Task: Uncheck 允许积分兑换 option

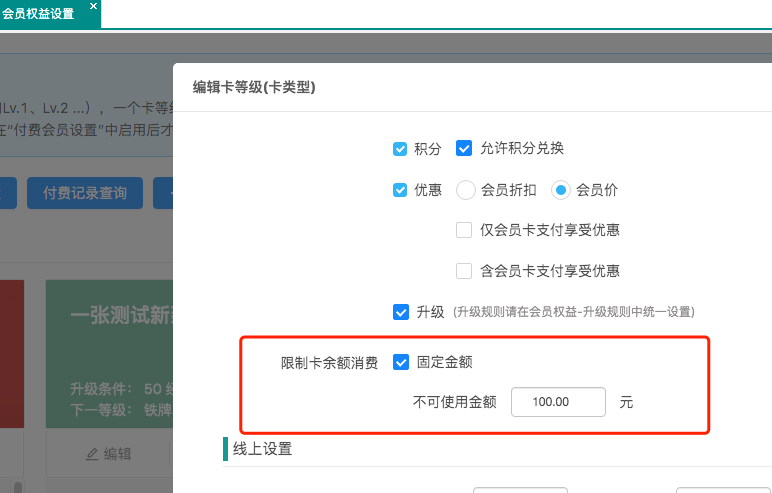Action: pyautogui.click(x=464, y=148)
